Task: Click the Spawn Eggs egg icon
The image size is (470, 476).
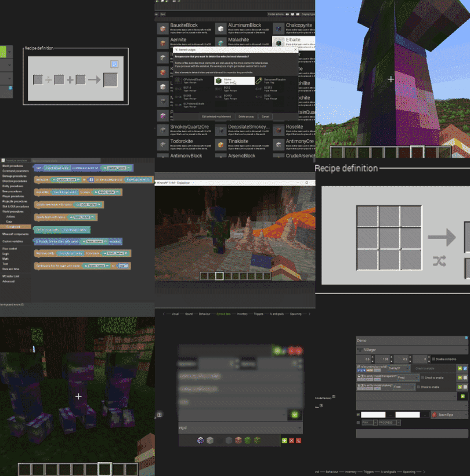Action: pyautogui.click(x=434, y=415)
